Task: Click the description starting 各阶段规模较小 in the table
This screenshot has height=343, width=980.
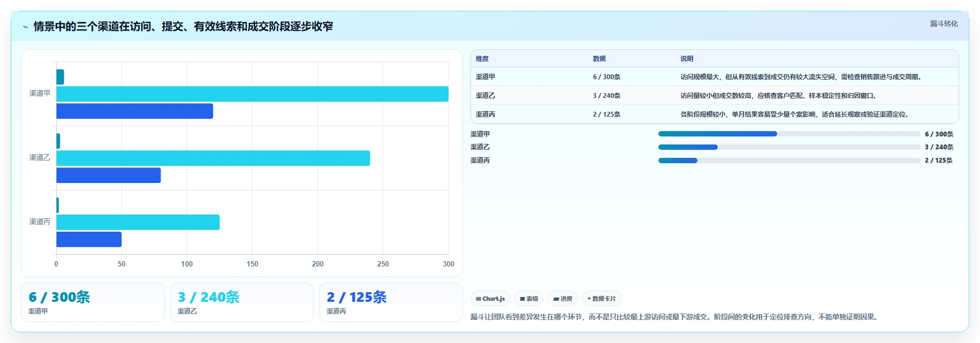Action: [795, 115]
